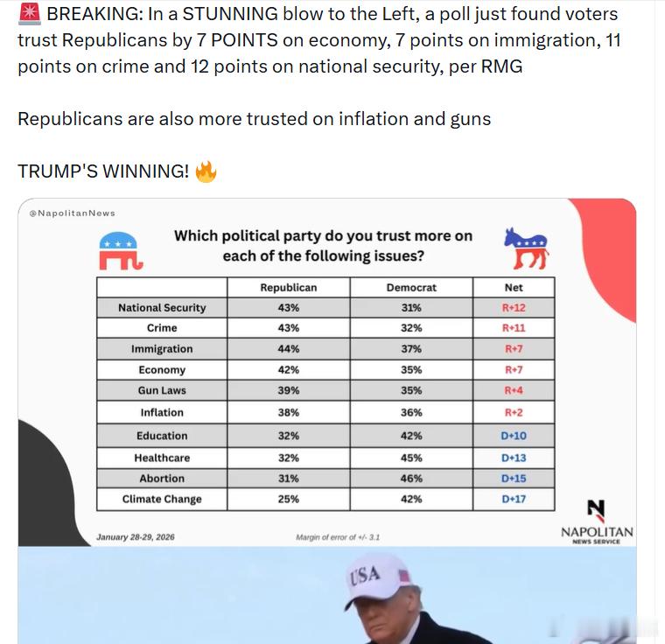665x644 pixels.
Task: Click the TRUMP'S WINNING! post text
Action: point(103,171)
